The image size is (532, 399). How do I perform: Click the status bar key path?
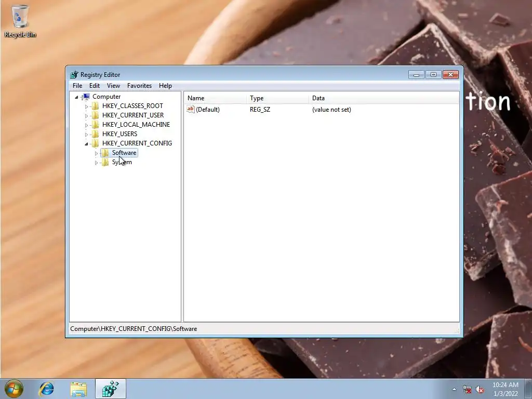tap(134, 329)
